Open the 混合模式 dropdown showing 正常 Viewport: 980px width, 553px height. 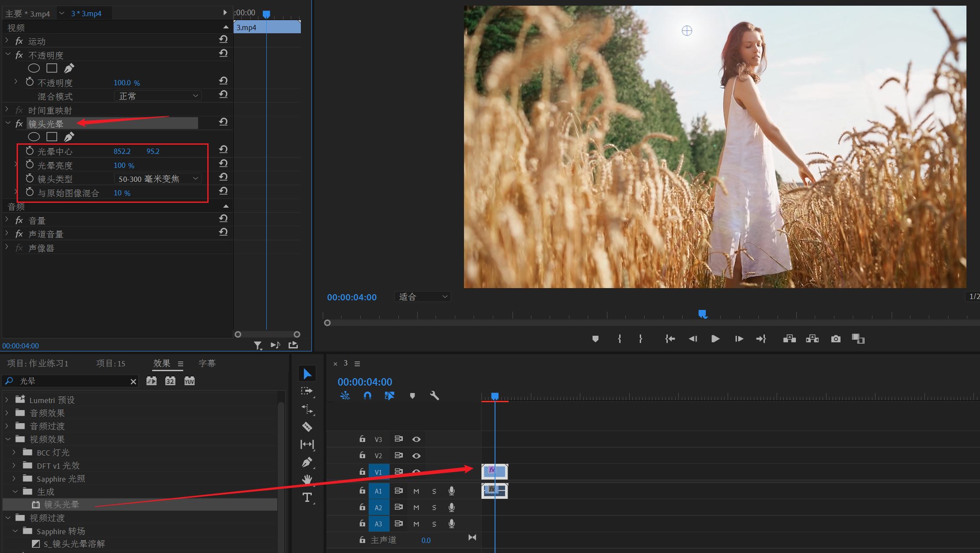point(157,96)
